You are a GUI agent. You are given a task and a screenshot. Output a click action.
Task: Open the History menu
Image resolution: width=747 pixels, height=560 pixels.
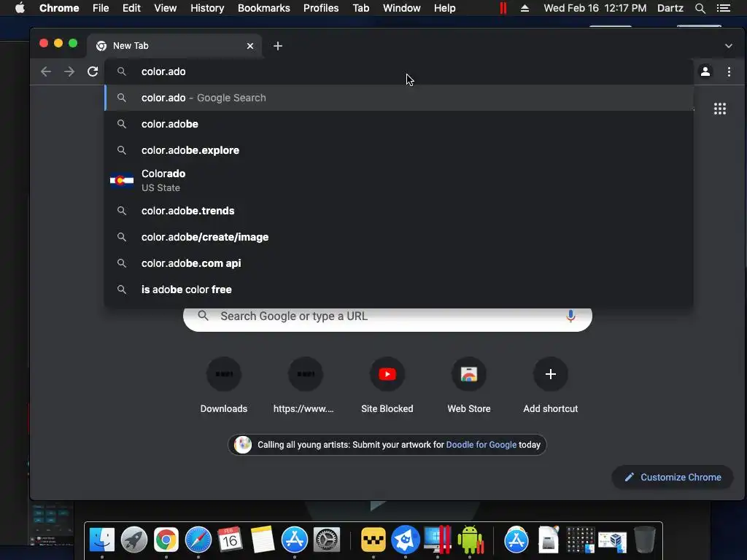tap(206, 8)
